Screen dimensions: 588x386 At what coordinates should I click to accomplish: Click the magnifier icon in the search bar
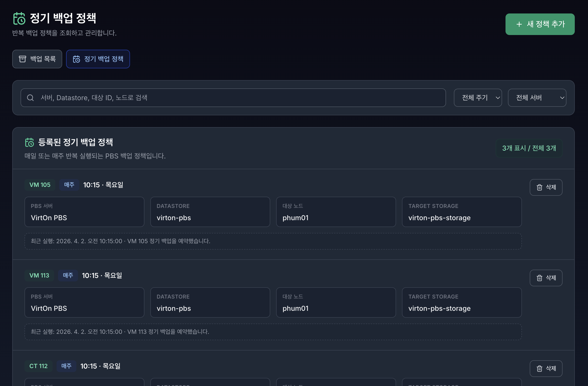tap(30, 98)
